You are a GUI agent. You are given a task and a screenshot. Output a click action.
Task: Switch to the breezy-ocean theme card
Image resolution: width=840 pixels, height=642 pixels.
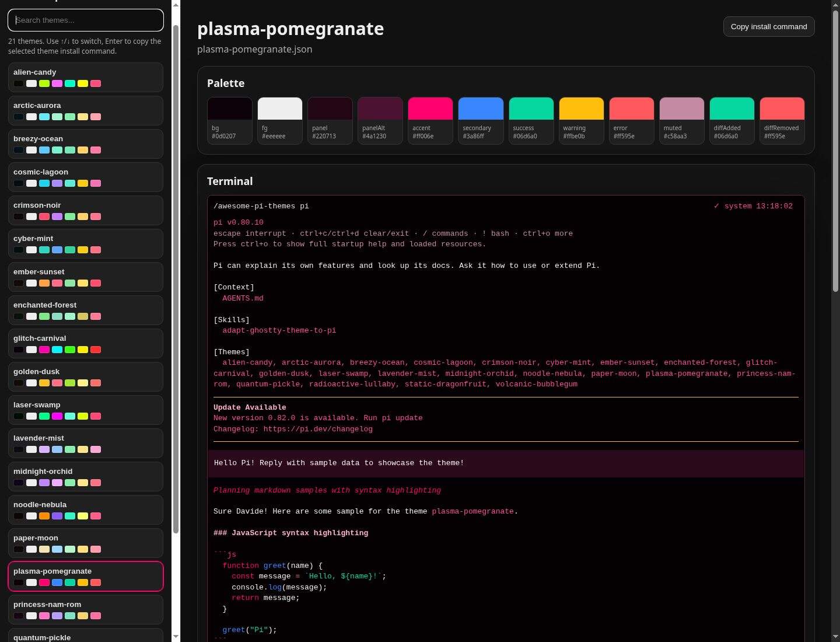click(86, 144)
